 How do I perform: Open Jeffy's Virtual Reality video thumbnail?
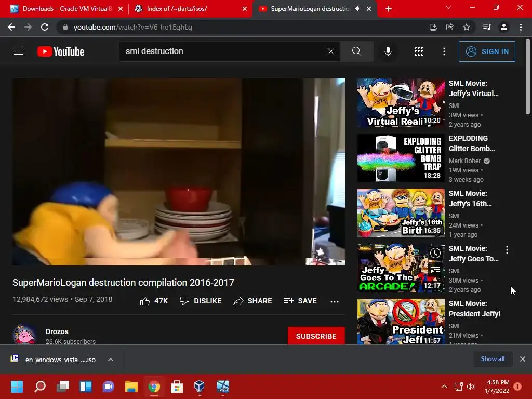click(401, 103)
